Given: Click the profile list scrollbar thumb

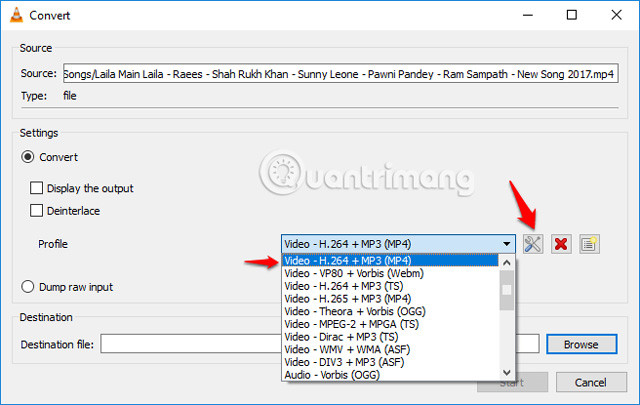Looking at the screenshot, I should coord(507,290).
